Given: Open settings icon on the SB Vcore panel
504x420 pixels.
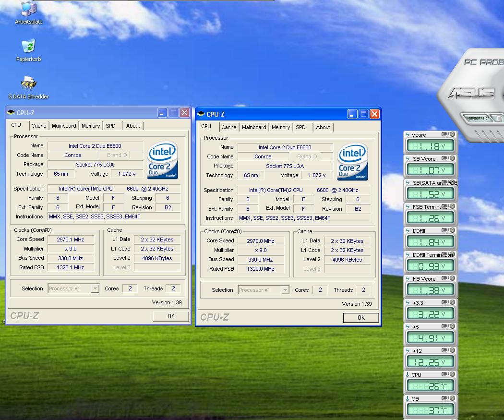Looking at the screenshot, I should [x=445, y=158].
